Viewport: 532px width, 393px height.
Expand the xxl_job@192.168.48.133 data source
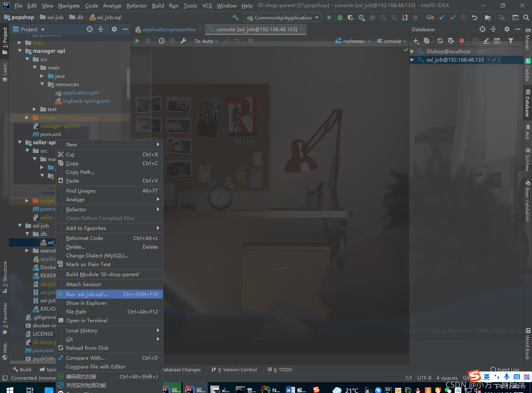[x=412, y=60]
